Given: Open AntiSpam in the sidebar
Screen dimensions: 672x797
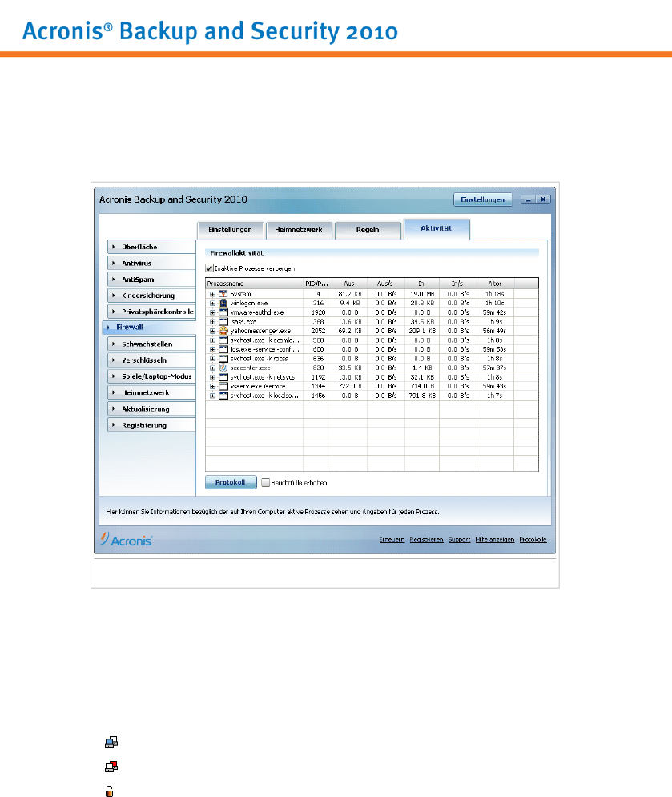Looking at the screenshot, I should coord(151,279).
